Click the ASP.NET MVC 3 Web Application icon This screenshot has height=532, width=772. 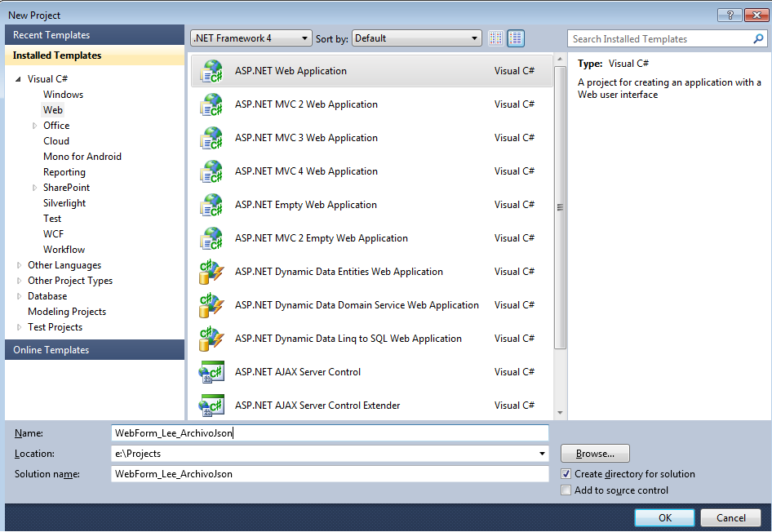coord(211,138)
